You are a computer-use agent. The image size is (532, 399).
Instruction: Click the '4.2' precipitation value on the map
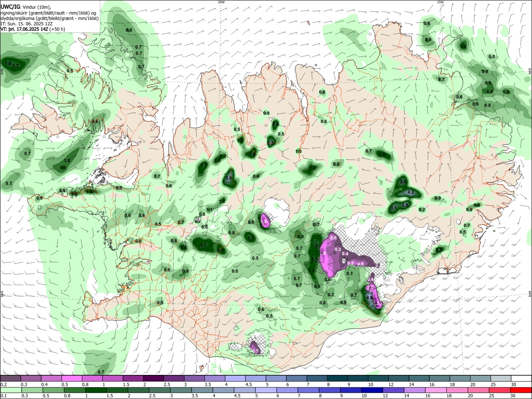coord(411,192)
